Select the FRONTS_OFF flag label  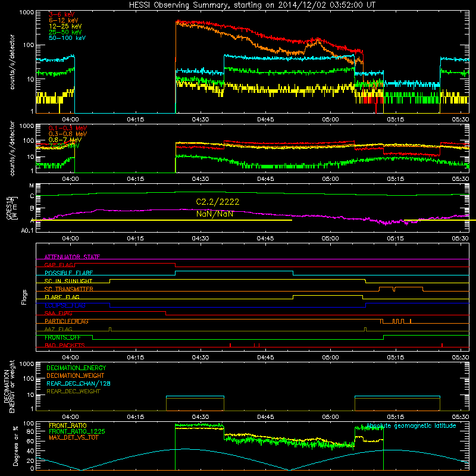[62, 337]
